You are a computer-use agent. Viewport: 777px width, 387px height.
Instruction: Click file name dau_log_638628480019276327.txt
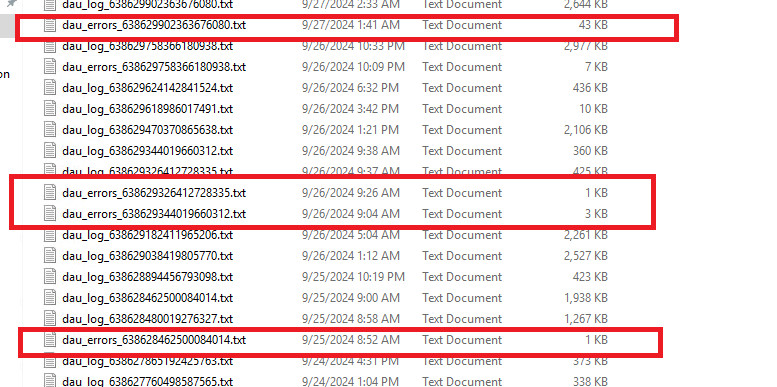click(x=148, y=319)
